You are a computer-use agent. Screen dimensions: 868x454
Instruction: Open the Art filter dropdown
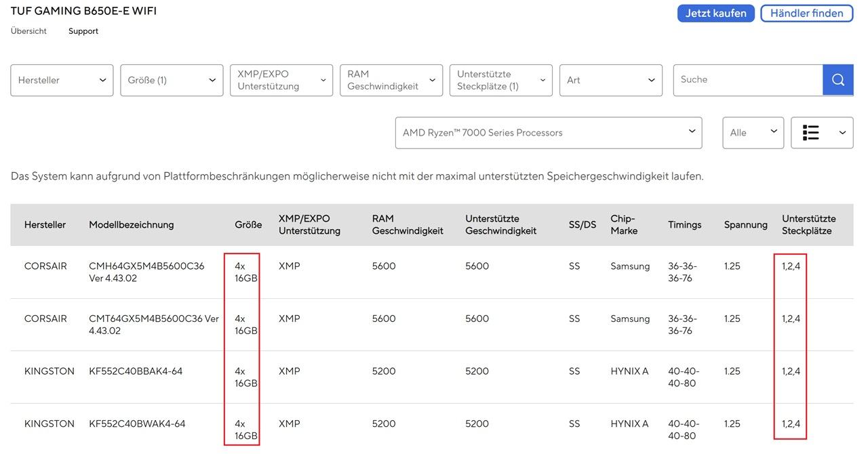point(611,80)
